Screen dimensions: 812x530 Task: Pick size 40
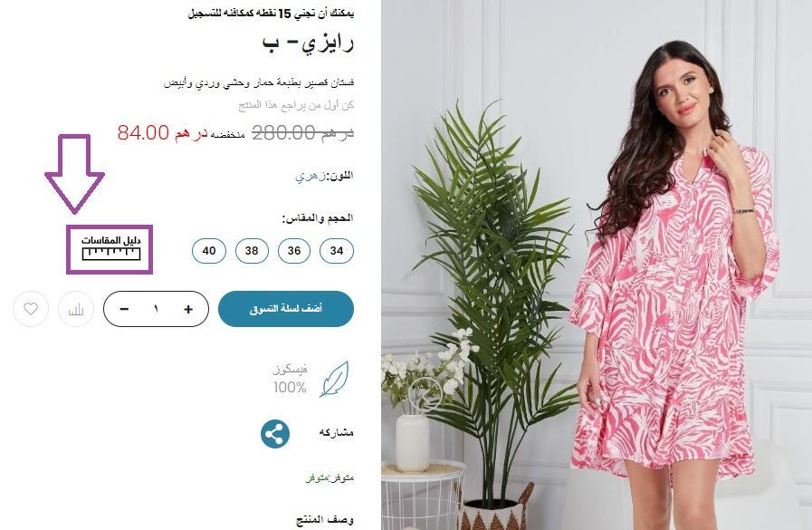(209, 251)
